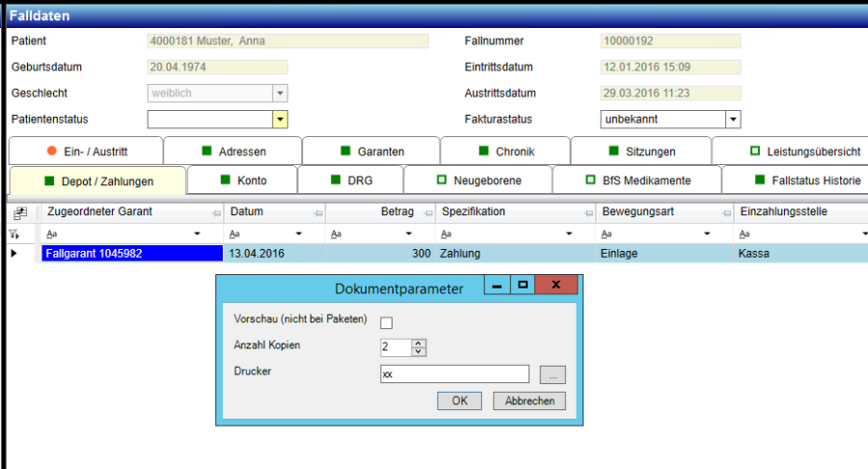Viewport: 868px width, 469px height.
Task: Expand the Zugeordneter Garant filter dropdown
Action: point(197,234)
